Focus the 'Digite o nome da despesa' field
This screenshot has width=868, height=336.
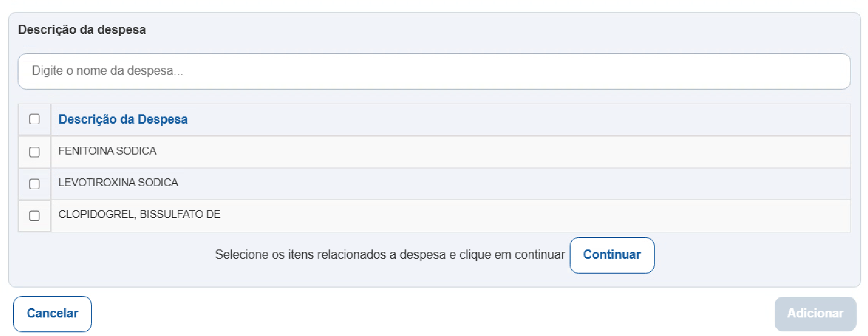click(434, 71)
